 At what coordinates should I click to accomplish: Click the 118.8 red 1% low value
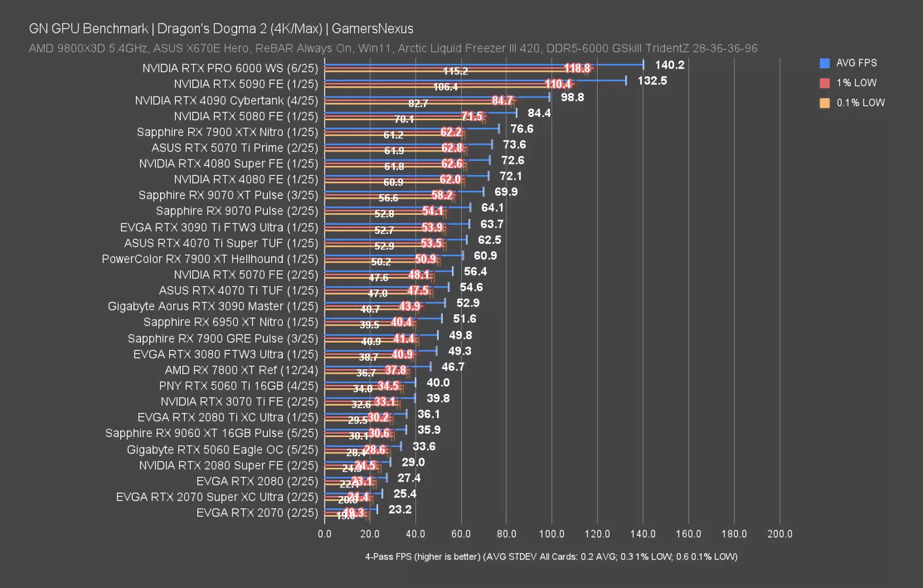(577, 69)
